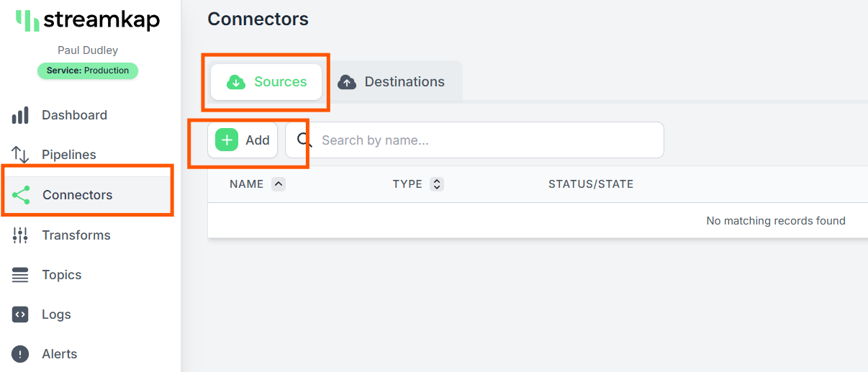Screen dimensions: 868x372
Task: Click the No matching records found message
Action: 776,221
